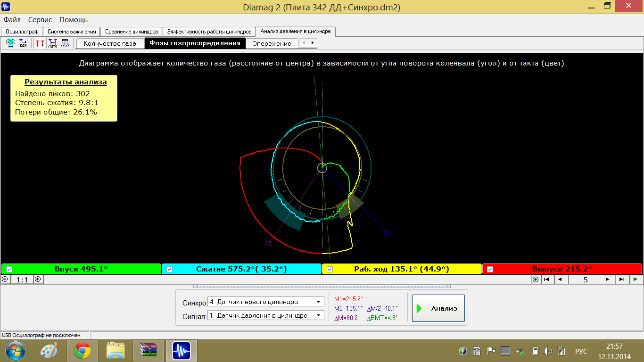Image resolution: width=644 pixels, height=362 pixels.
Task: Click 'Потери общие: 26.1%' result line
Action: (x=56, y=112)
